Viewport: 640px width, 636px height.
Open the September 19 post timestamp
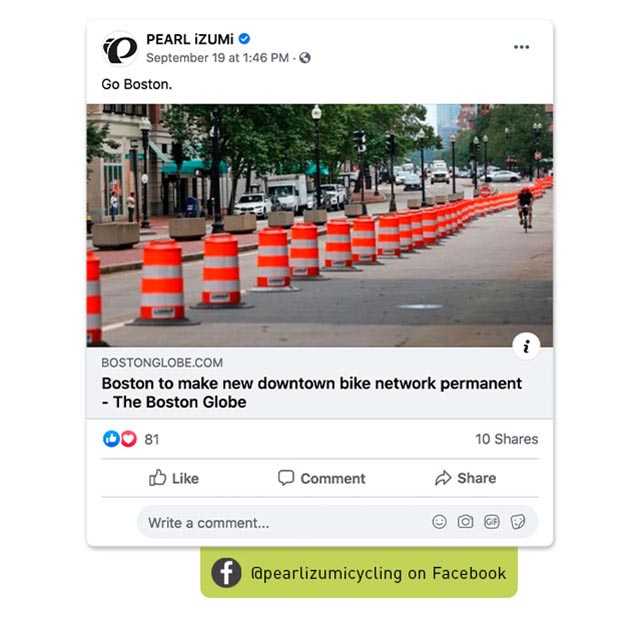[217, 58]
